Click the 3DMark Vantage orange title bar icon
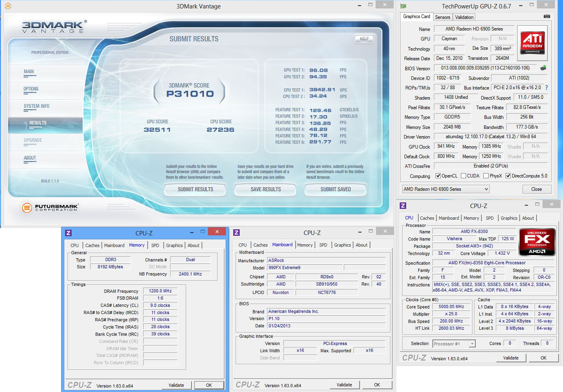Viewport: 563px width, 392px height. [x=8, y=6]
